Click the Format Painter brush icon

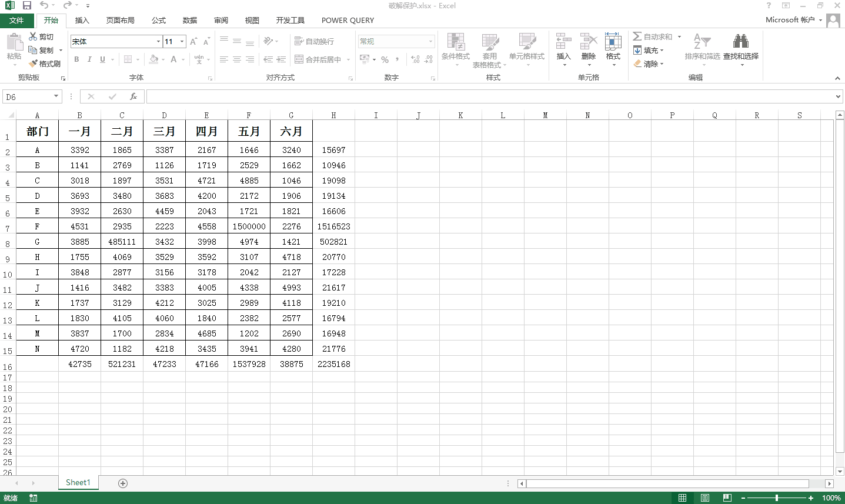pos(34,64)
